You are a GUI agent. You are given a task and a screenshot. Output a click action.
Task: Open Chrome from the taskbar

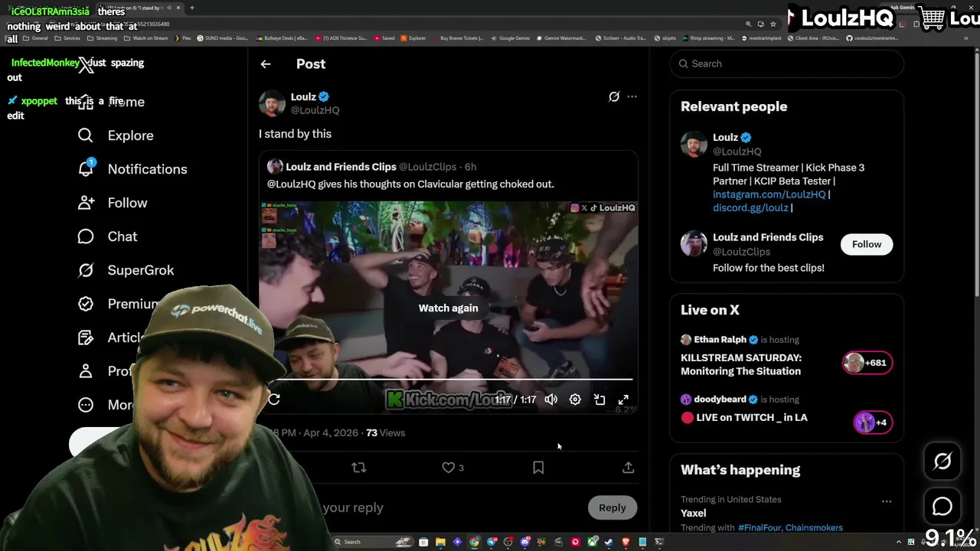(475, 542)
